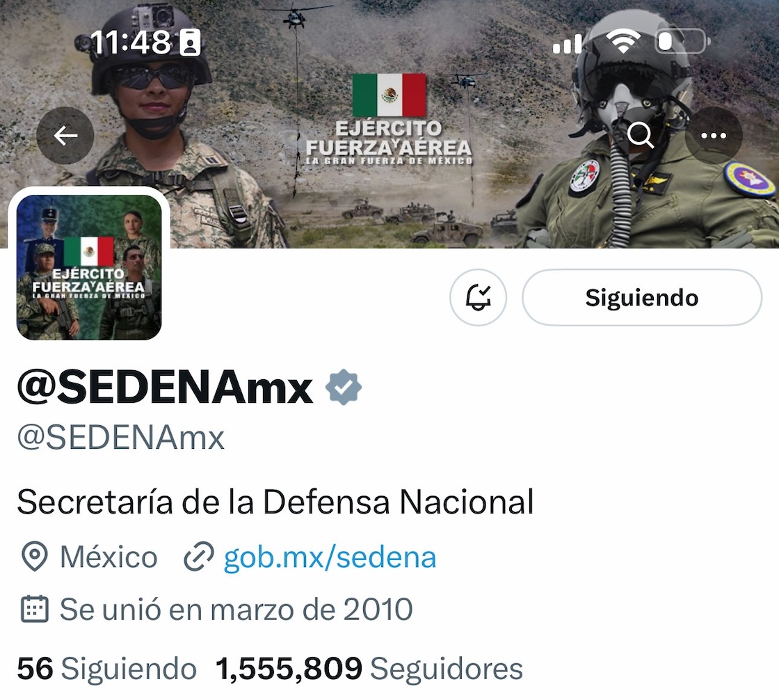The height and width of the screenshot is (700, 779).
Task: Toggle the notification bell for this account
Action: tap(478, 297)
